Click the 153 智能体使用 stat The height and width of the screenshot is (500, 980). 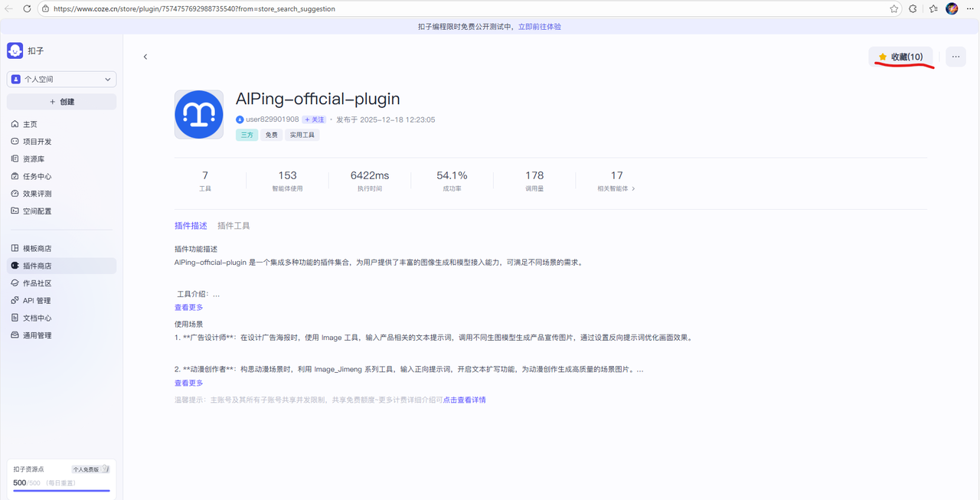(x=287, y=180)
